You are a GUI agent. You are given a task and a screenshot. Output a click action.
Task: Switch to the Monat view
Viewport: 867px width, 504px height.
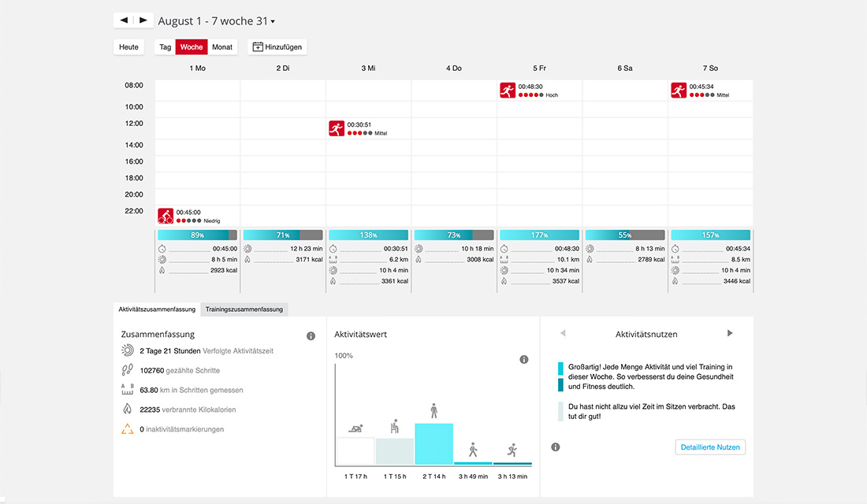click(x=222, y=47)
